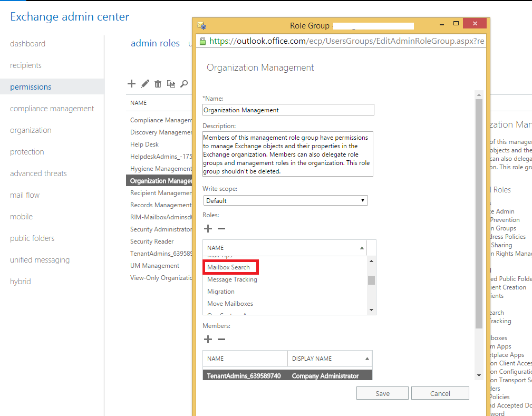This screenshot has width=532, height=416.
Task: Click Cancel button in Role Group dialog
Action: [x=440, y=393]
